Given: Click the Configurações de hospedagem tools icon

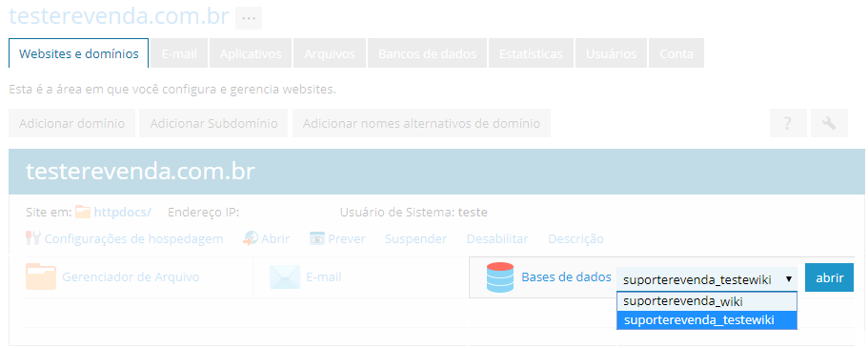Looking at the screenshot, I should click(33, 239).
